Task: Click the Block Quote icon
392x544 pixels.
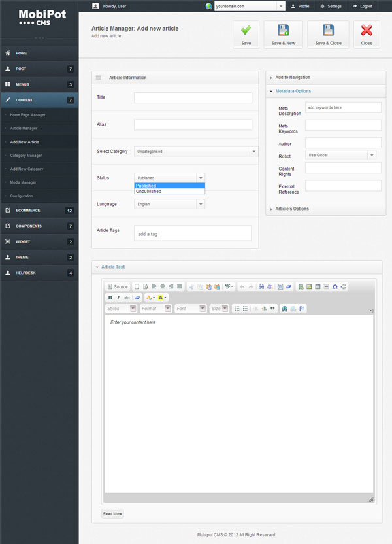Action: (x=272, y=309)
